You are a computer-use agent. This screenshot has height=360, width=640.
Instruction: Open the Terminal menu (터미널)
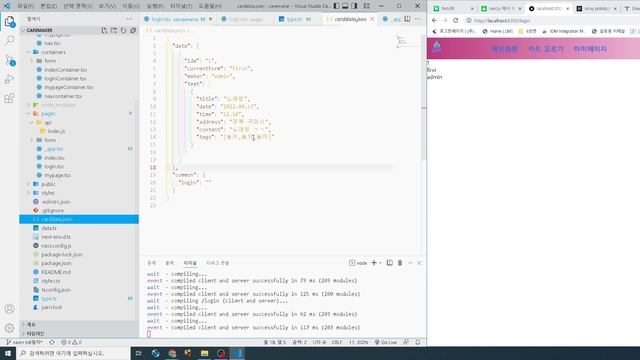click(x=181, y=6)
